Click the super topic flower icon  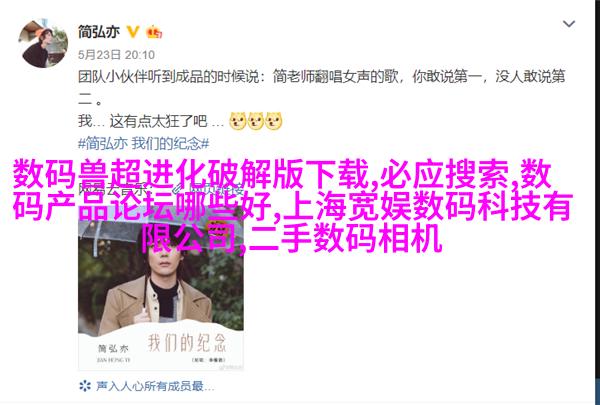(x=85, y=386)
